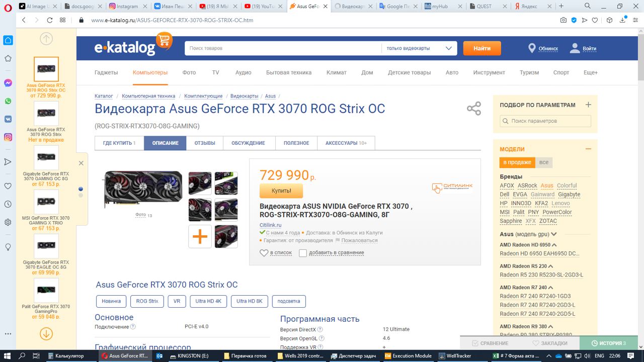Open the Компьютеры menu category

(150, 72)
